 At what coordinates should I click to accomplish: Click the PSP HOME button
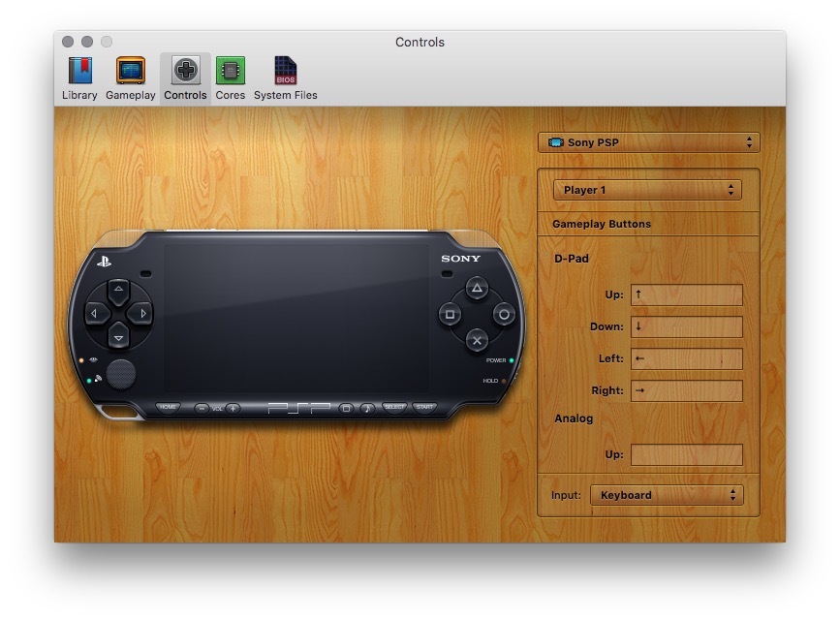point(169,408)
